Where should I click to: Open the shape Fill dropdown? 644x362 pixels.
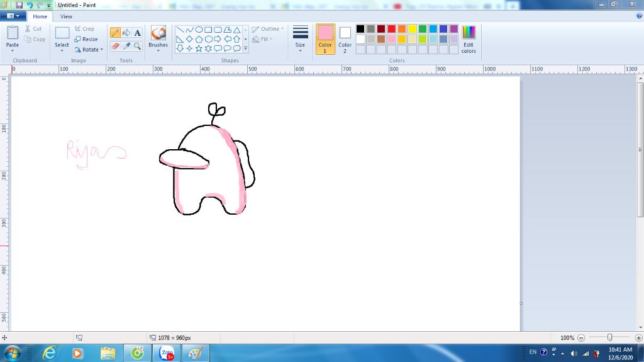click(x=262, y=39)
